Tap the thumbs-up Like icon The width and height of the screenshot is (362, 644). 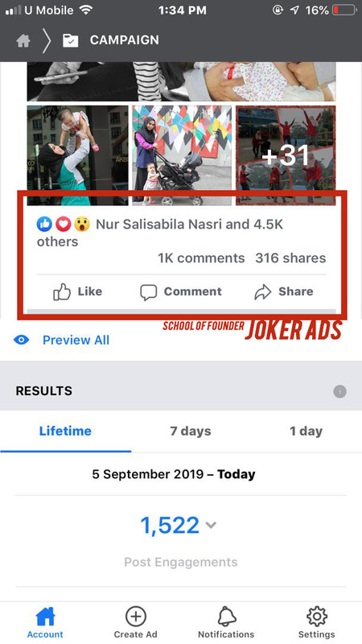click(62, 292)
